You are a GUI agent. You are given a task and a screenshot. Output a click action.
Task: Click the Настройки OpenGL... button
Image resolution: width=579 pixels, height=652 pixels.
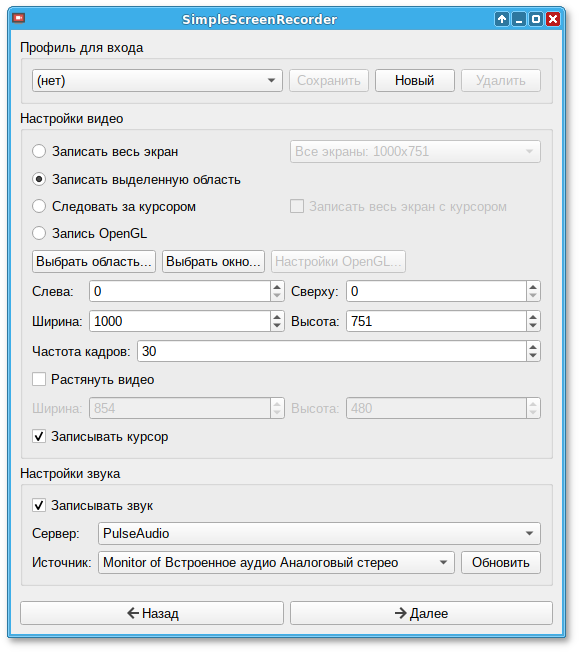pyautogui.click(x=338, y=262)
